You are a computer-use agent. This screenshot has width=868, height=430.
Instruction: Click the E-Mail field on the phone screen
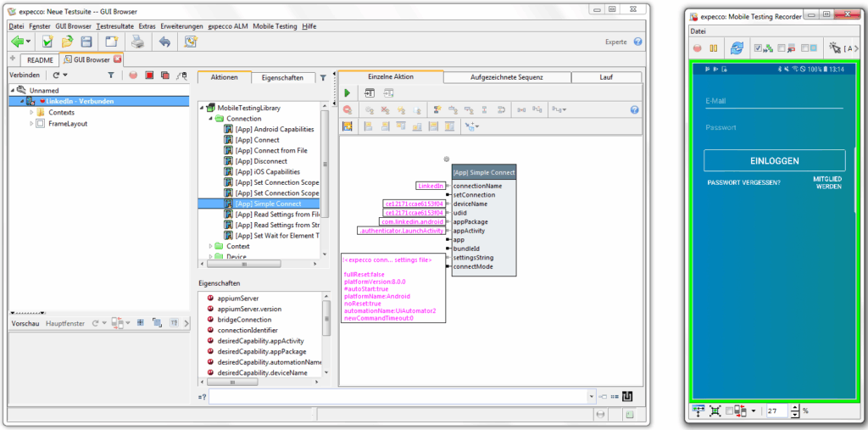773,101
